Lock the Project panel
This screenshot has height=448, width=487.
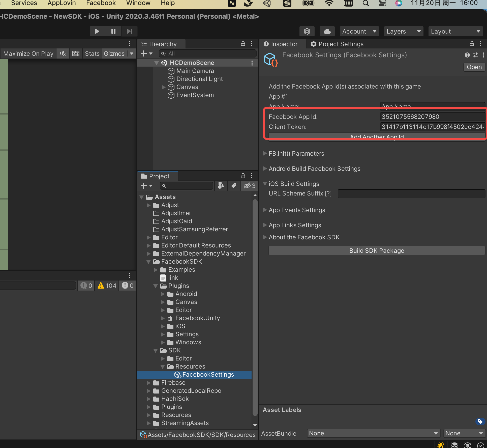[x=243, y=176]
